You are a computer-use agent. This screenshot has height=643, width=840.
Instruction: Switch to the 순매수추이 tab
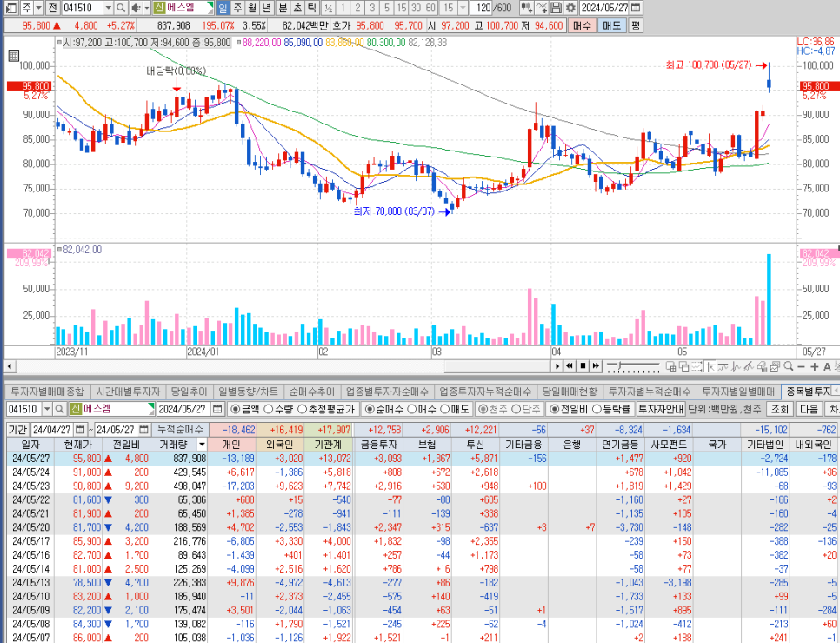point(312,392)
